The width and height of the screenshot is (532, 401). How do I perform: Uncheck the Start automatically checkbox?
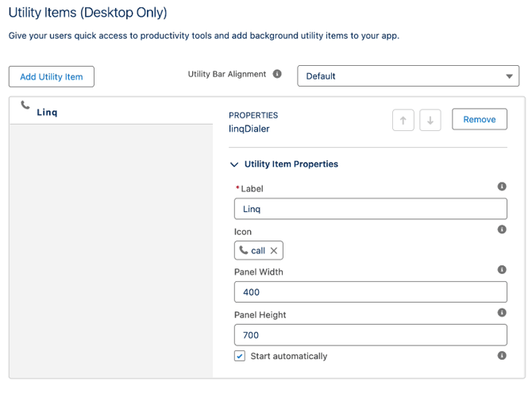click(x=240, y=357)
